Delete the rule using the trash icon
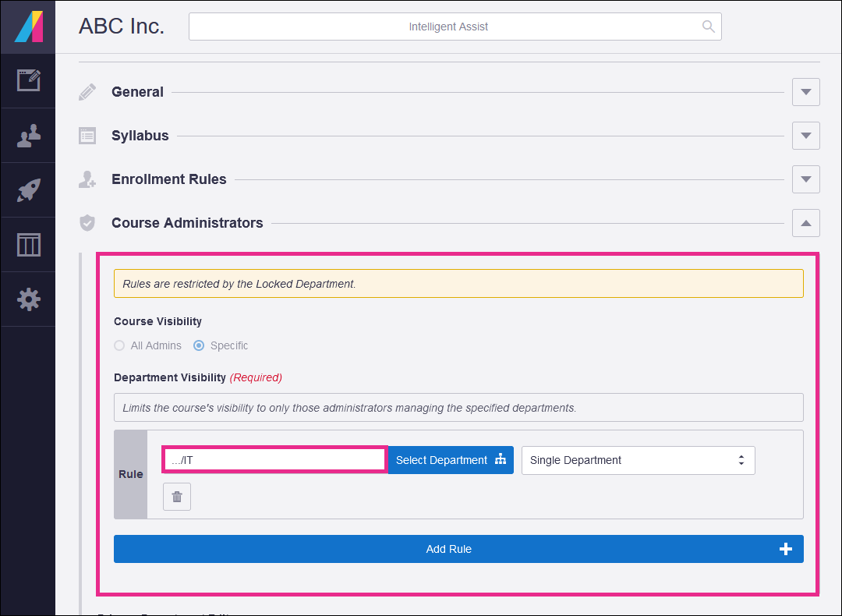Viewport: 842px width, 616px height. coord(176,496)
